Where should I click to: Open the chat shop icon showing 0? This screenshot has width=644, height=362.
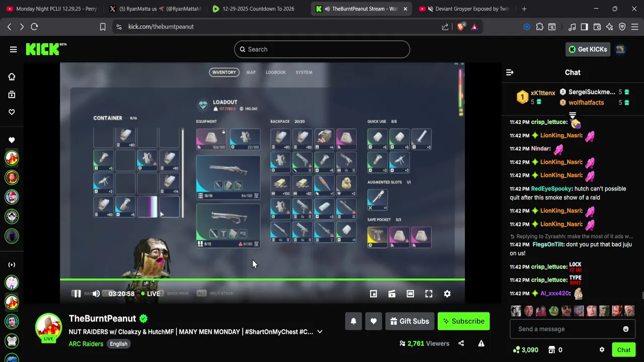(x=555, y=350)
